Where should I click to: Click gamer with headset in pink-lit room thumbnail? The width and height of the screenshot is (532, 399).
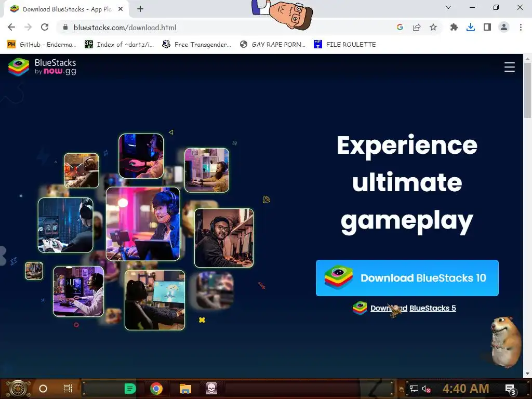[143, 224]
